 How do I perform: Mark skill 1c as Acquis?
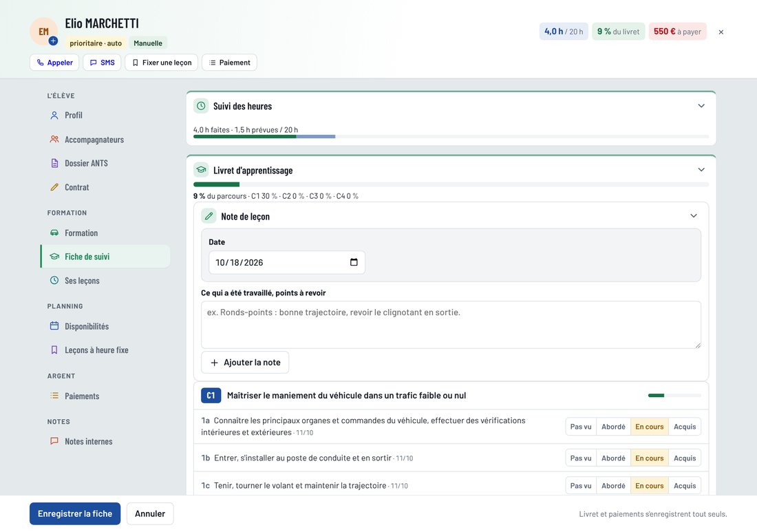coord(685,486)
